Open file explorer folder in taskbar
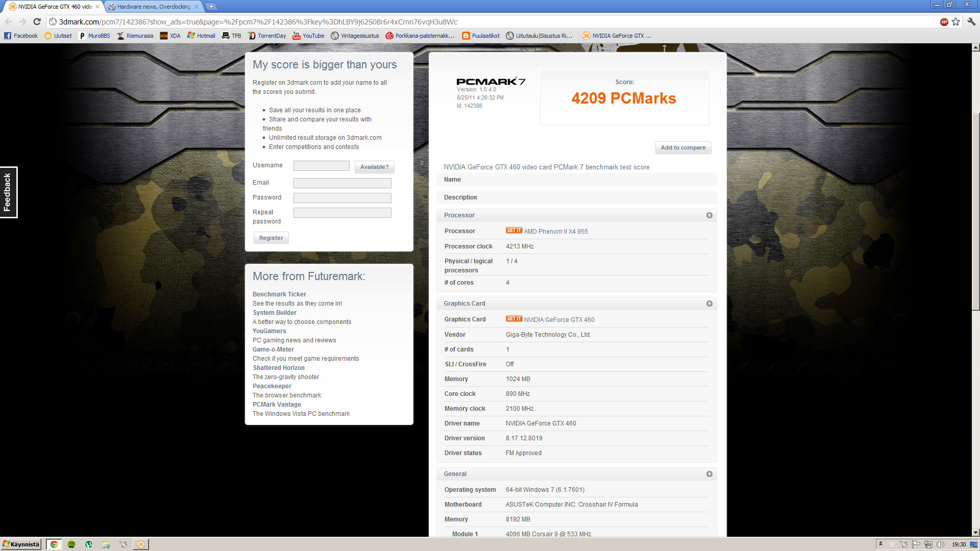Viewport: 980px width, 551px height. pyautogui.click(x=106, y=544)
